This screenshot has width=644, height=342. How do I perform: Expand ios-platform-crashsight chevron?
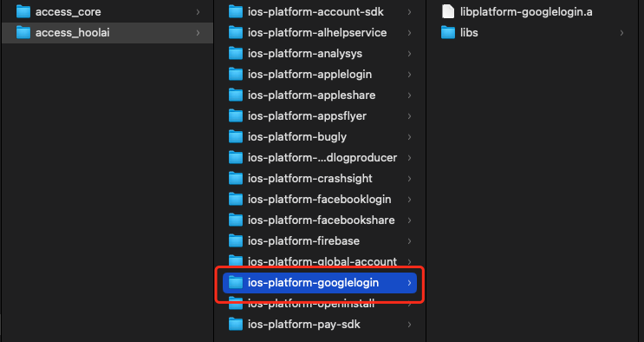click(409, 178)
